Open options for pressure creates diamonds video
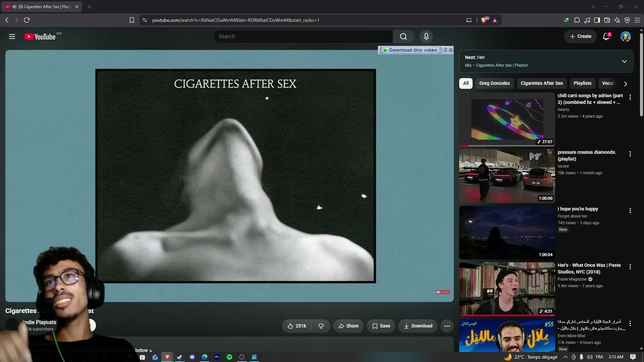The image size is (644, 362). point(630,154)
